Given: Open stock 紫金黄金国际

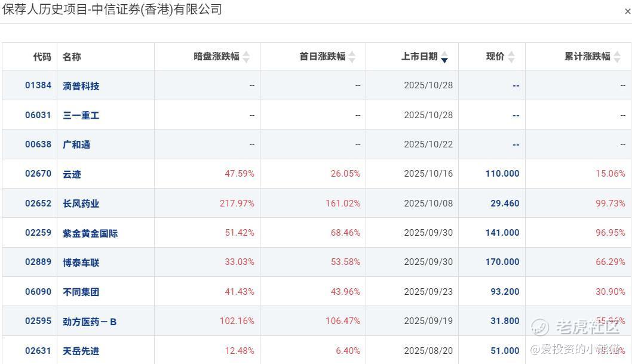Looking at the screenshot, I should 90,233.
